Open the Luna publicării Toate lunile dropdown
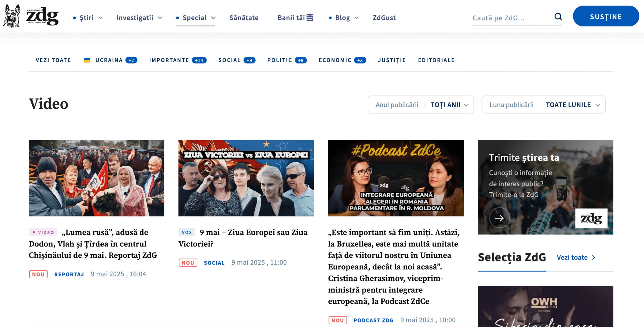 tap(543, 105)
